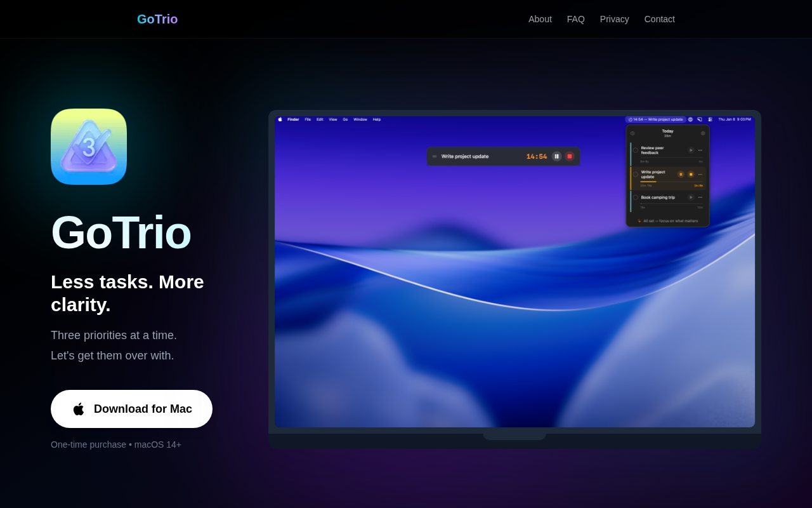Open the menu bar timer showing 14:54
The height and width of the screenshot is (508, 812).
[656, 119]
